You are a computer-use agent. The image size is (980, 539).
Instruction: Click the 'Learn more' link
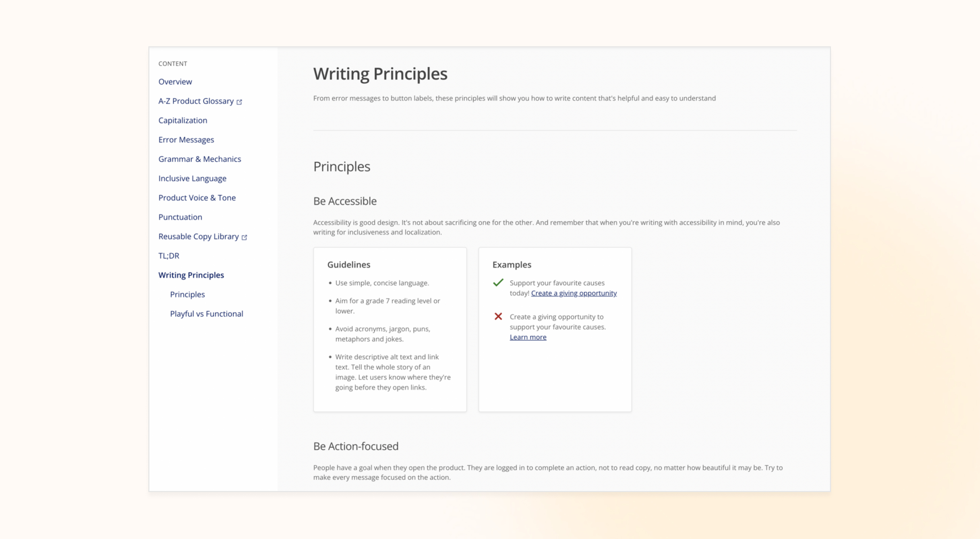(x=528, y=338)
